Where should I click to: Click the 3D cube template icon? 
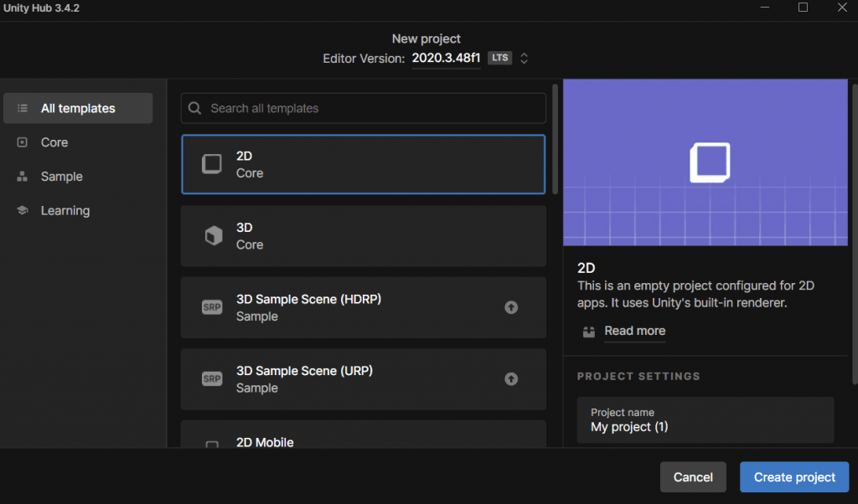point(212,236)
